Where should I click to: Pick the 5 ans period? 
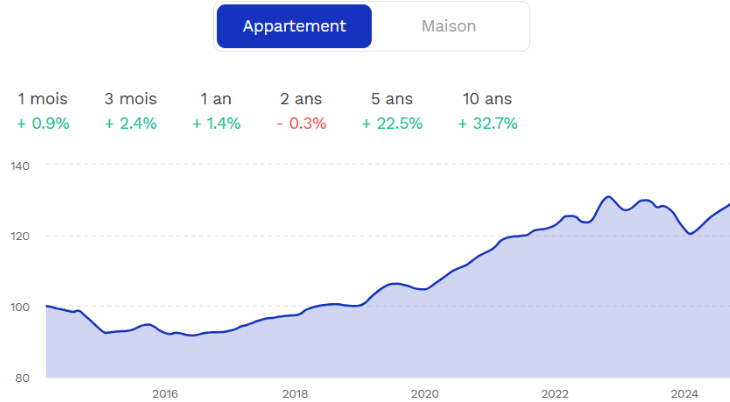(x=392, y=99)
